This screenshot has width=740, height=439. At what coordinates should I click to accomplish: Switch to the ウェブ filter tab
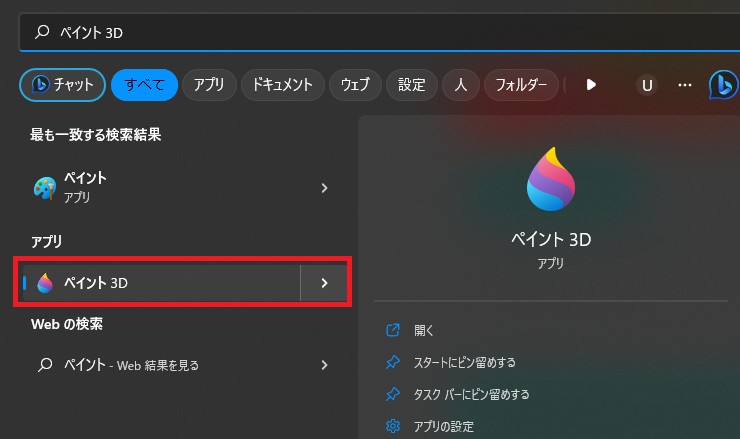click(355, 85)
